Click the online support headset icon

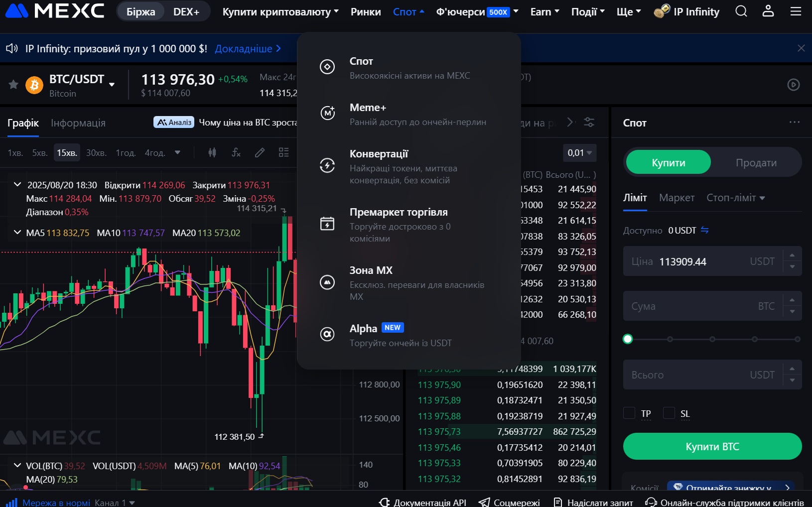point(651,503)
